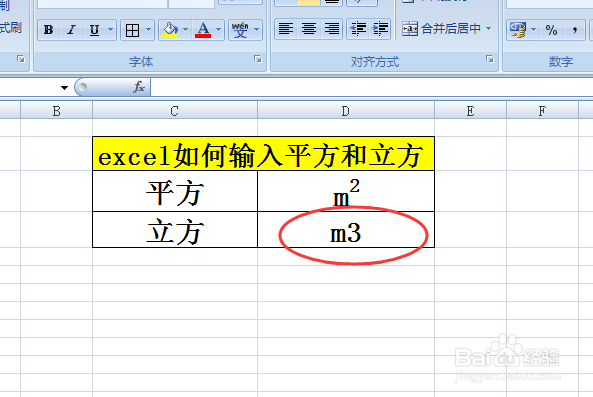Select column D header
This screenshot has width=593, height=397.
[346, 111]
